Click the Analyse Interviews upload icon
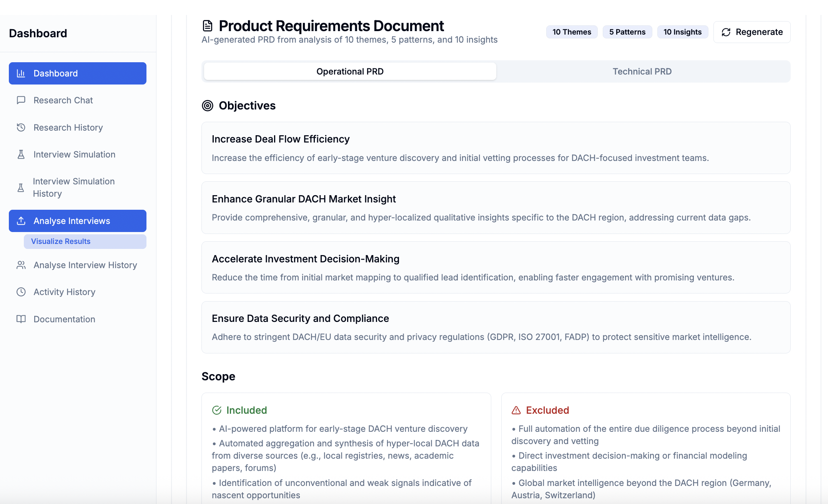This screenshot has width=828, height=504. (21, 220)
